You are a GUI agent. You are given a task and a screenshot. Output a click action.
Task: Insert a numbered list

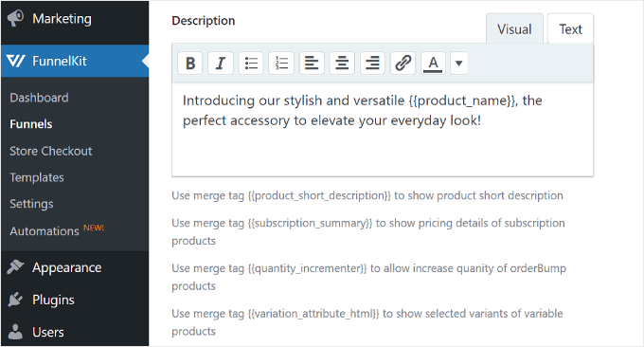[x=281, y=64]
